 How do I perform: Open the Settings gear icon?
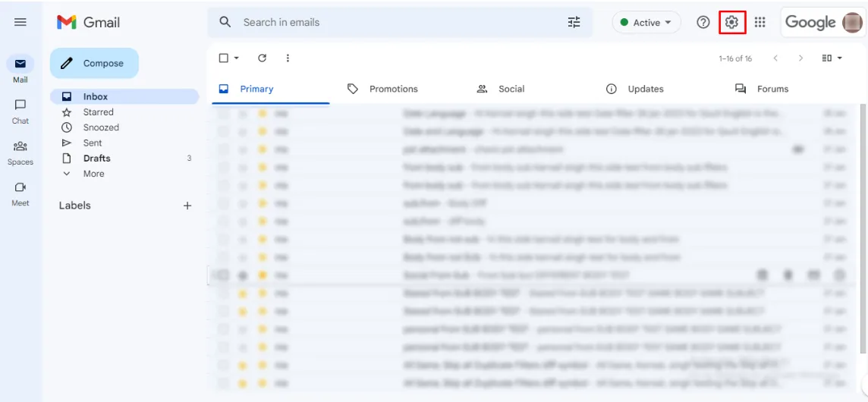click(x=731, y=23)
